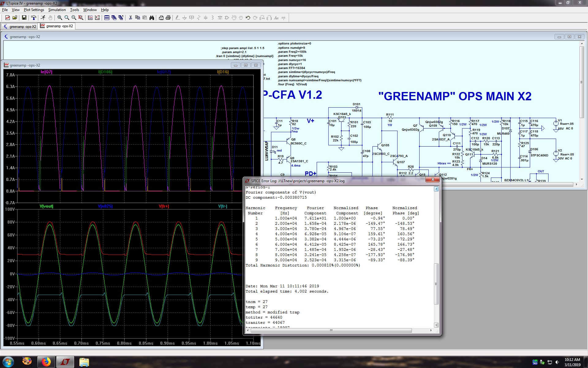Click the 0.60ms time axis label
588x368 pixels.
point(39,343)
